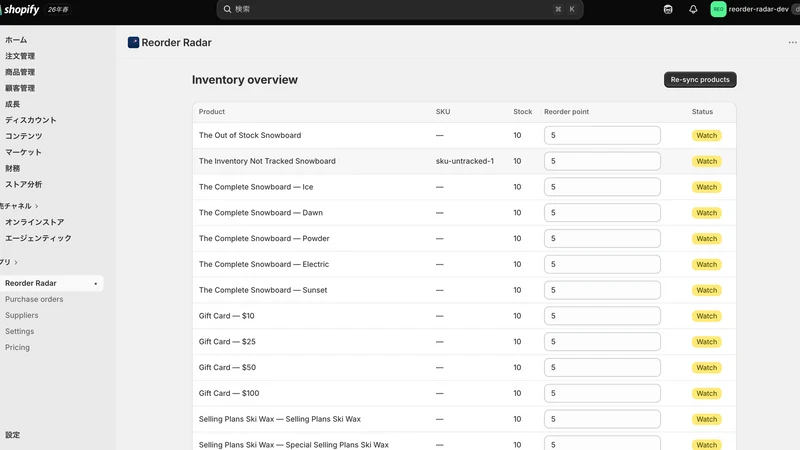Go to Suppliers in sidebar
Viewport: 800px width, 450px height.
coord(21,315)
